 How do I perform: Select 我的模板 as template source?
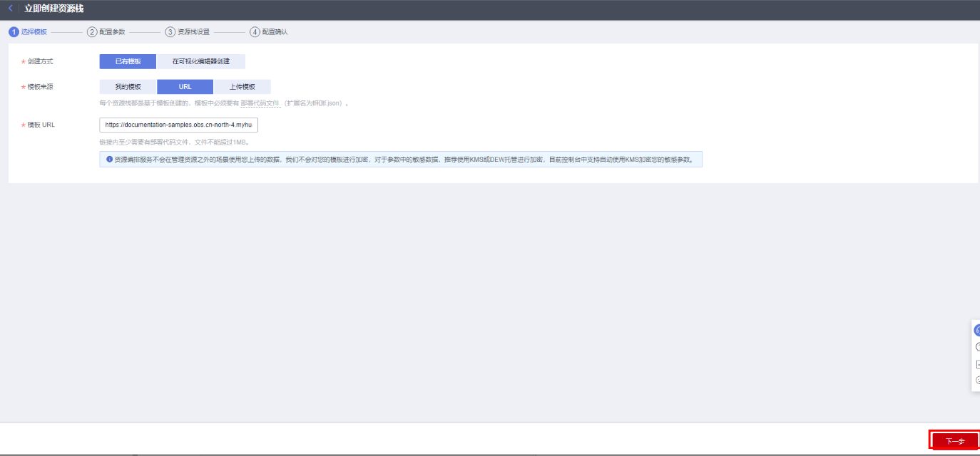click(128, 87)
